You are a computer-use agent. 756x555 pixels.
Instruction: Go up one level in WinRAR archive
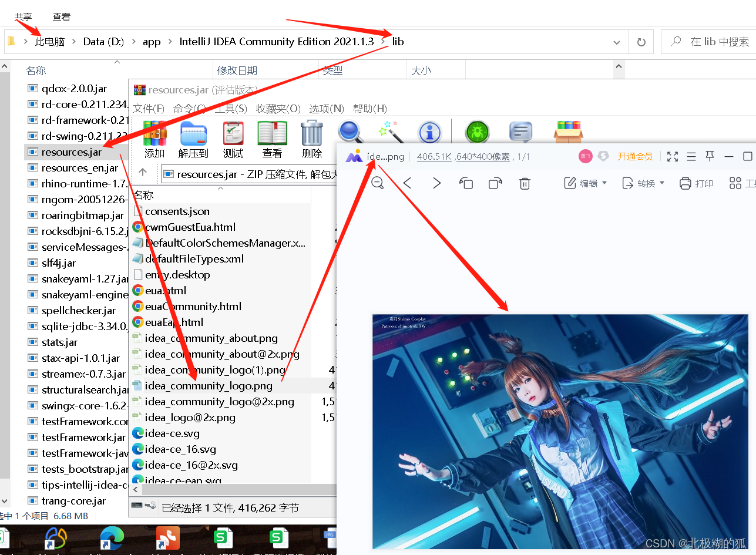[143, 173]
